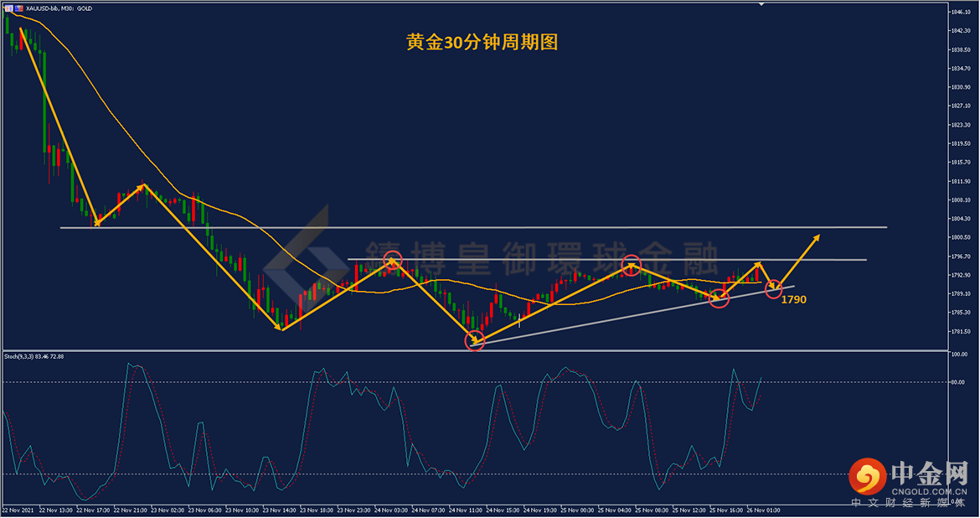Viewport: 980px width, 518px height.
Task: Click the chart icon beside XAUUSD symbol label
Action: [x=18, y=8]
